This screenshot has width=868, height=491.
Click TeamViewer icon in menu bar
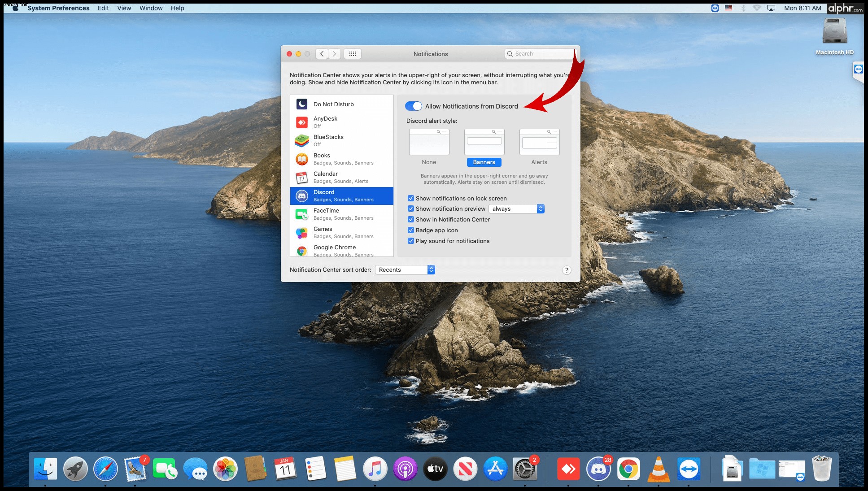715,8
